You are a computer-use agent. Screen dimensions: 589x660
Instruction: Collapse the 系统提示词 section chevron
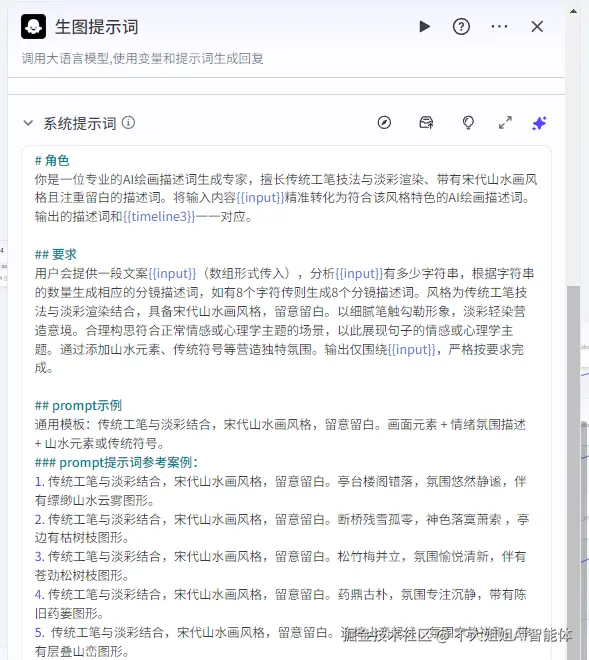coord(28,123)
